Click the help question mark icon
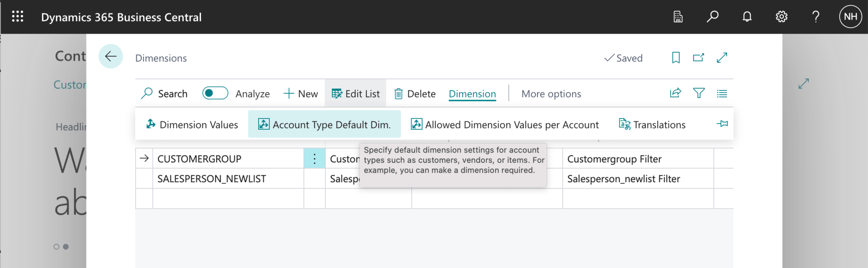This screenshot has height=268, width=868. point(816,17)
